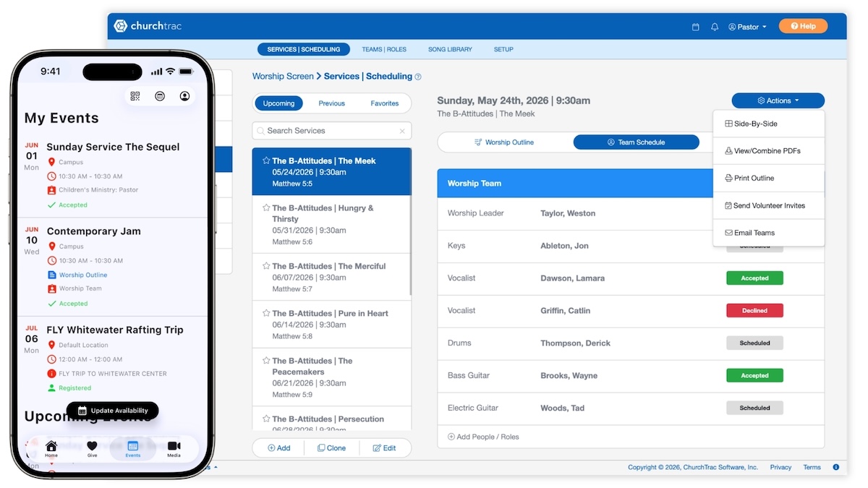Image resolution: width=868 pixels, height=488 pixels.
Task: Tap the Media camera tab on the phone
Action: (x=174, y=449)
